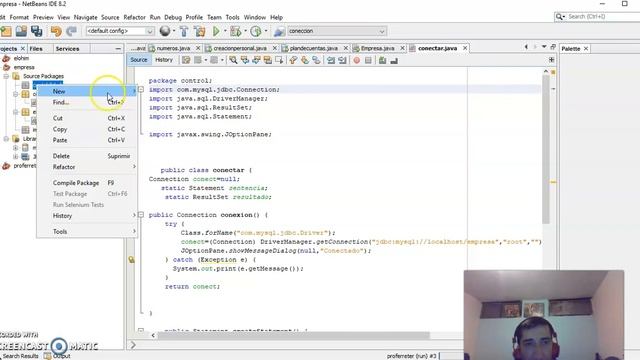Start macro recording with red circle
Image resolution: width=640 pixels, height=360 pixels.
point(357,60)
